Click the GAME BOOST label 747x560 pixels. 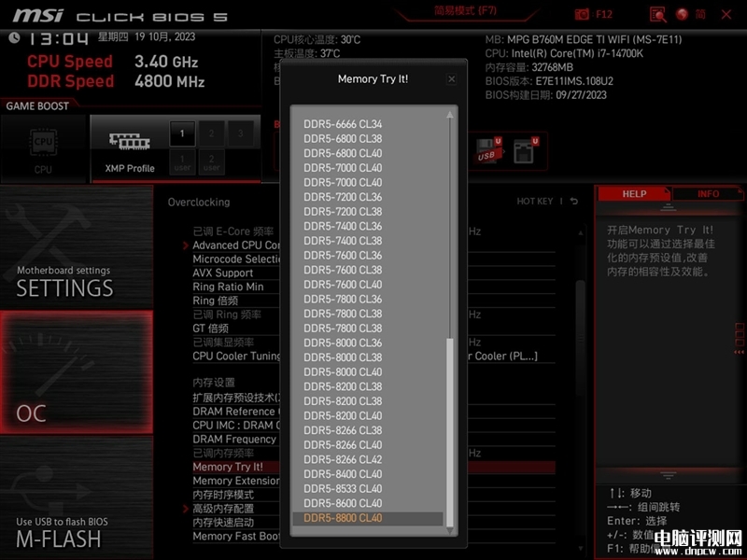37,106
